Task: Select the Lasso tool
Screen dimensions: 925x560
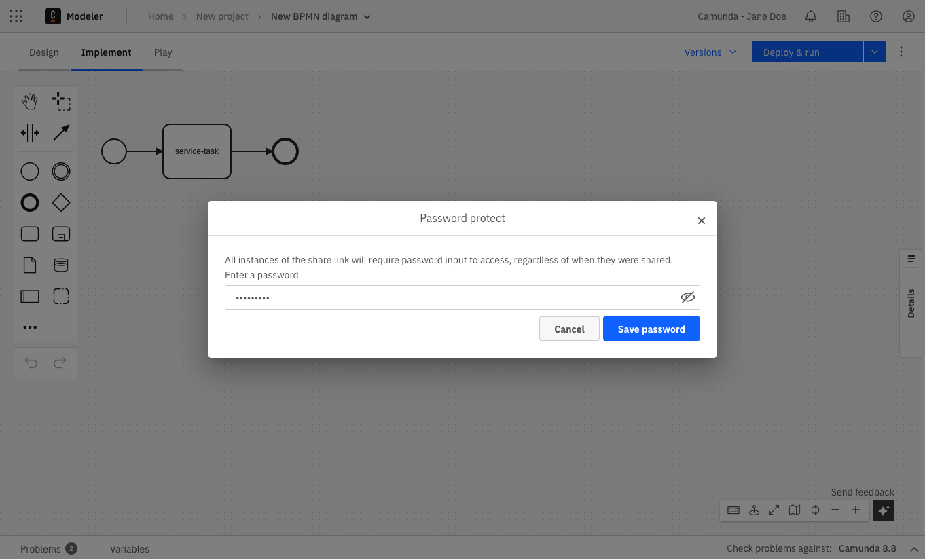Action: (x=61, y=102)
